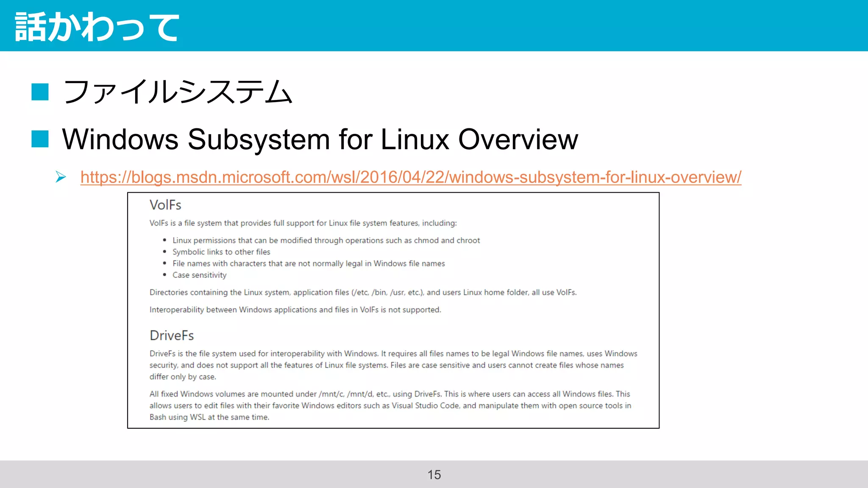Image resolution: width=868 pixels, height=488 pixels.
Task: Click the Windows Subsystem for Linux Overview heading
Action: coord(320,139)
